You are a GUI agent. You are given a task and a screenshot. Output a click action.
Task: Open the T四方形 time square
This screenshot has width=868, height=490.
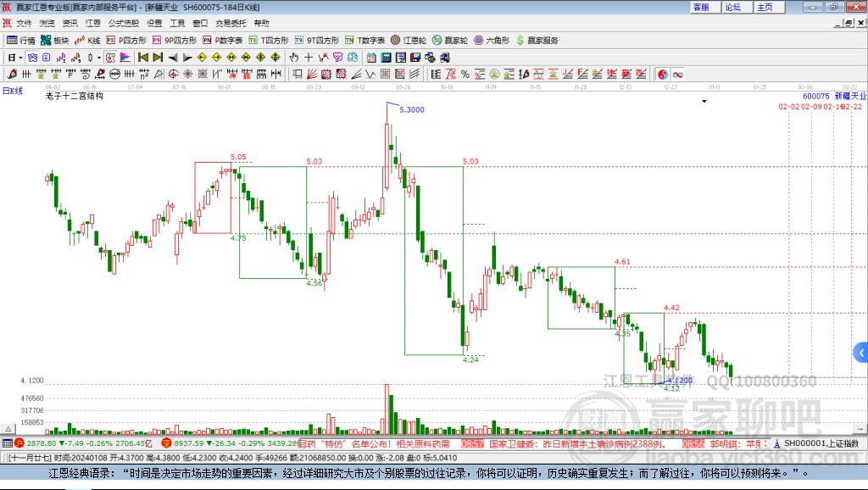(x=269, y=41)
